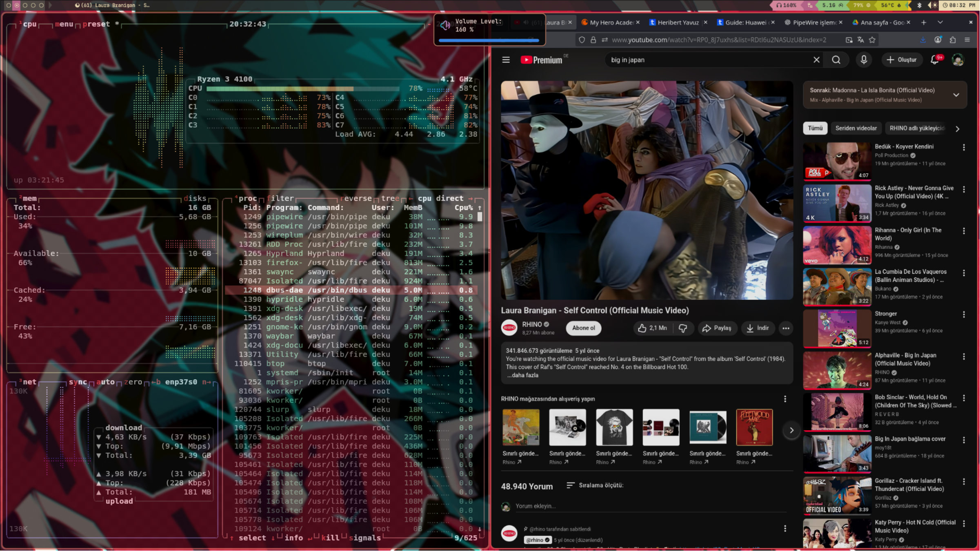Switch to My Hero Academia tab

(611, 22)
